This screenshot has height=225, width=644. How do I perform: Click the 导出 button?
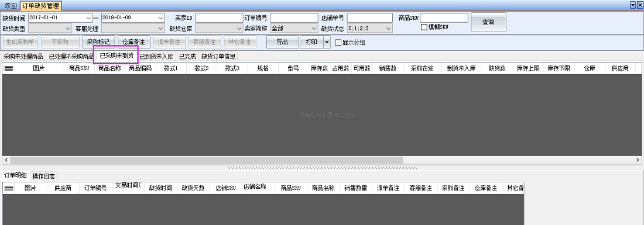pyautogui.click(x=282, y=42)
